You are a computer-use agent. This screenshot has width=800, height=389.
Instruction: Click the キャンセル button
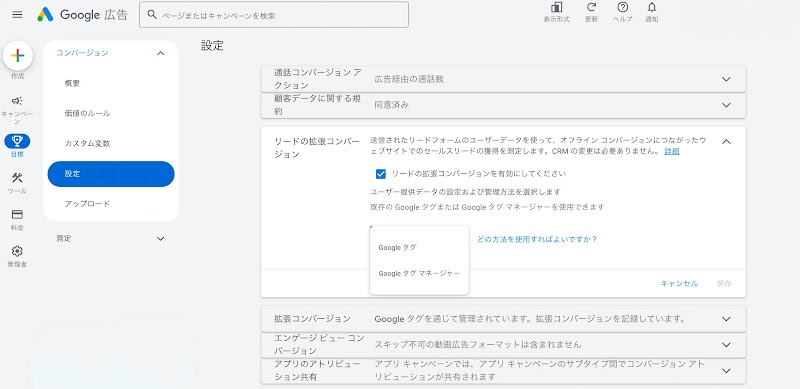[x=679, y=283]
